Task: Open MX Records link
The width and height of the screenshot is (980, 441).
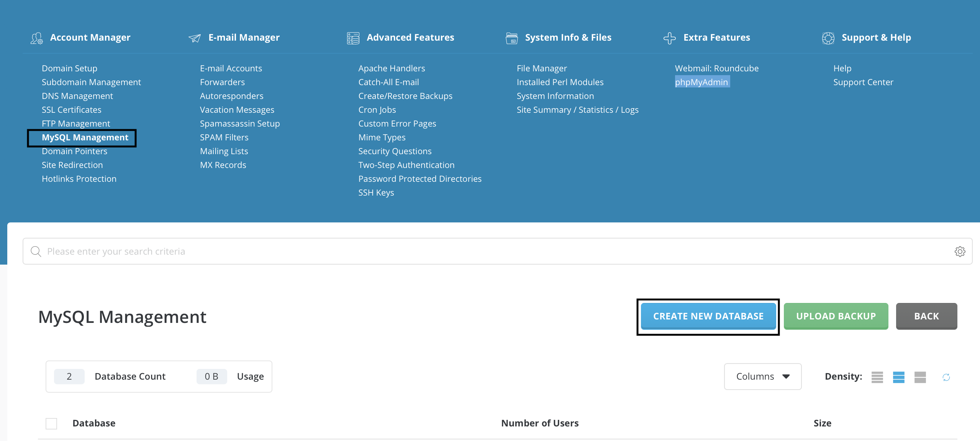Action: 223,165
